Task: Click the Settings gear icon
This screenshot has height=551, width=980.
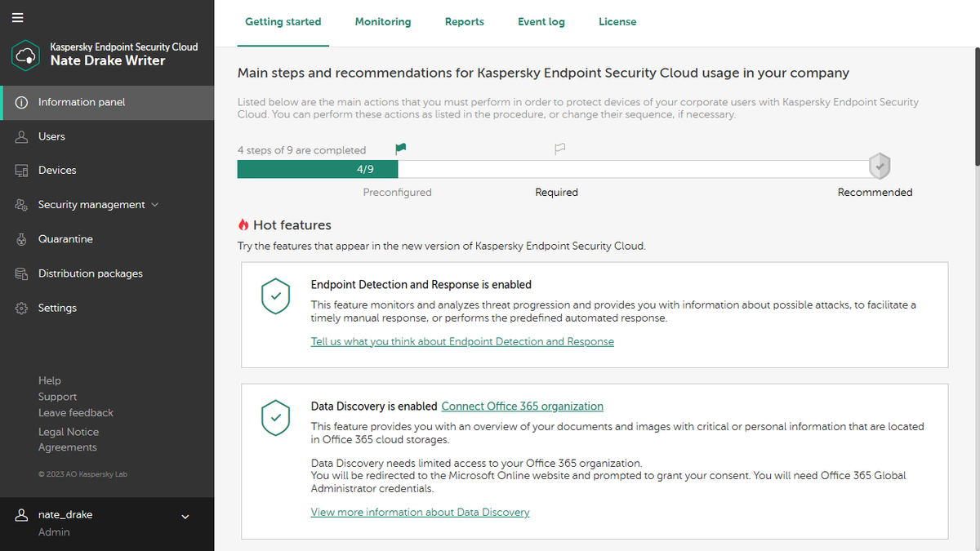Action: [x=22, y=308]
